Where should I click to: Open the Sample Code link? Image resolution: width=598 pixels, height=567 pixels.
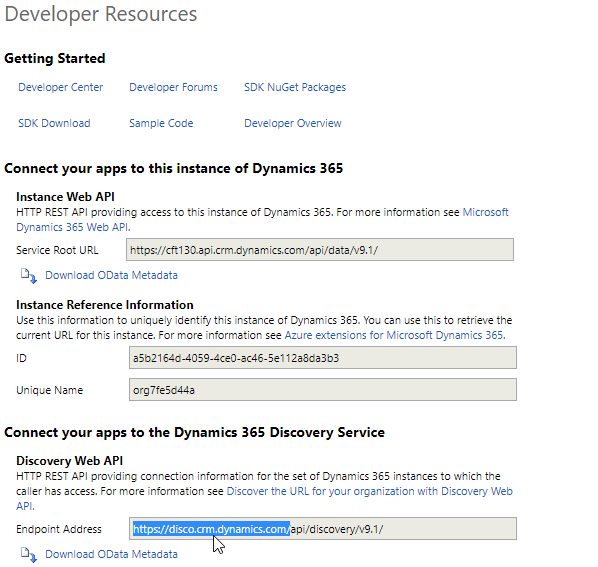[161, 123]
